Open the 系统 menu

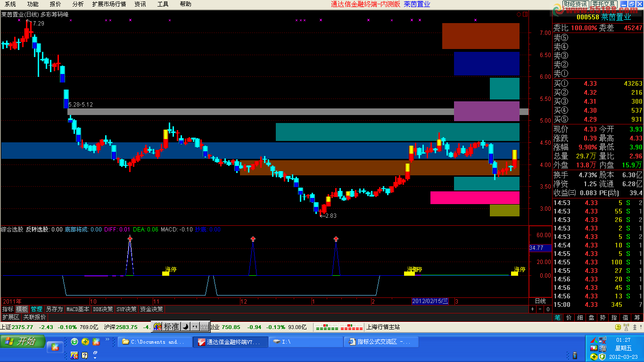tap(10, 4)
